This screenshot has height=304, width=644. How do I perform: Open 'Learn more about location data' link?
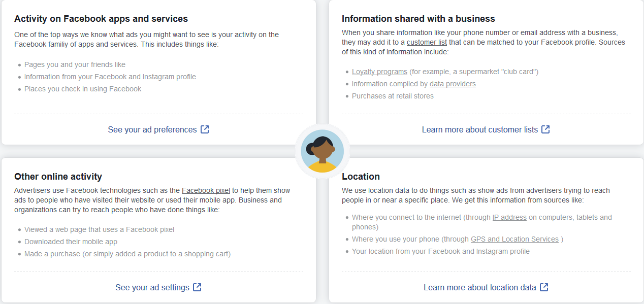[x=480, y=287]
